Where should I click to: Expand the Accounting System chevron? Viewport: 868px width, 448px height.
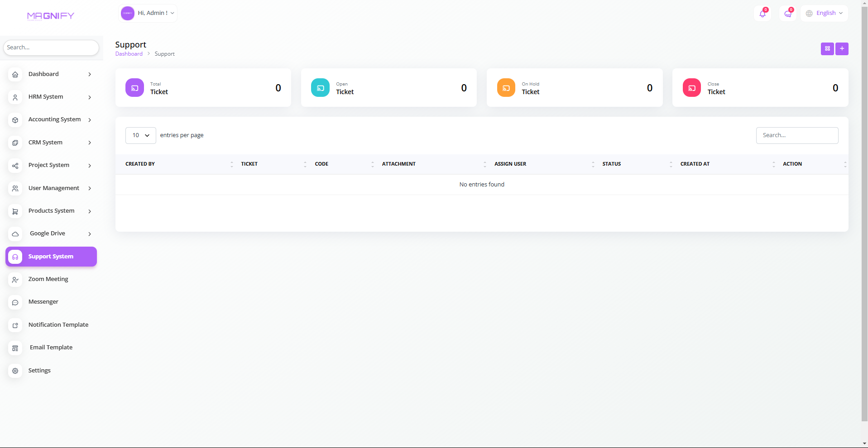click(90, 120)
